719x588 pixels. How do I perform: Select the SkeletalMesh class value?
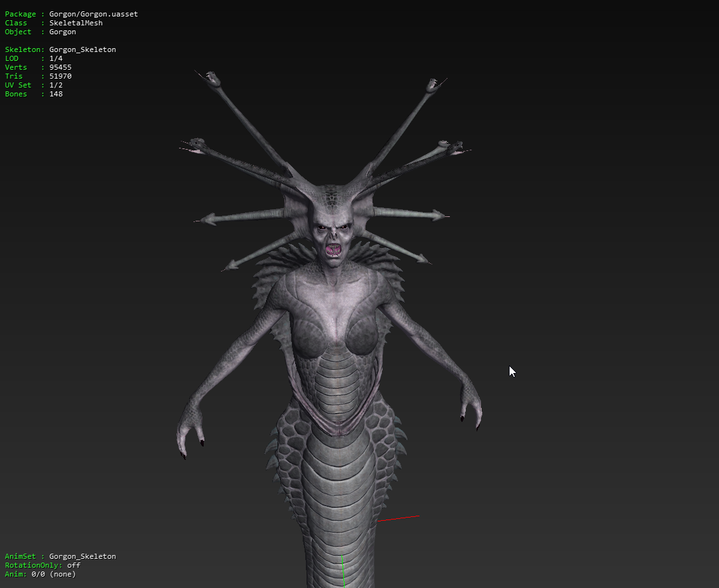(76, 23)
